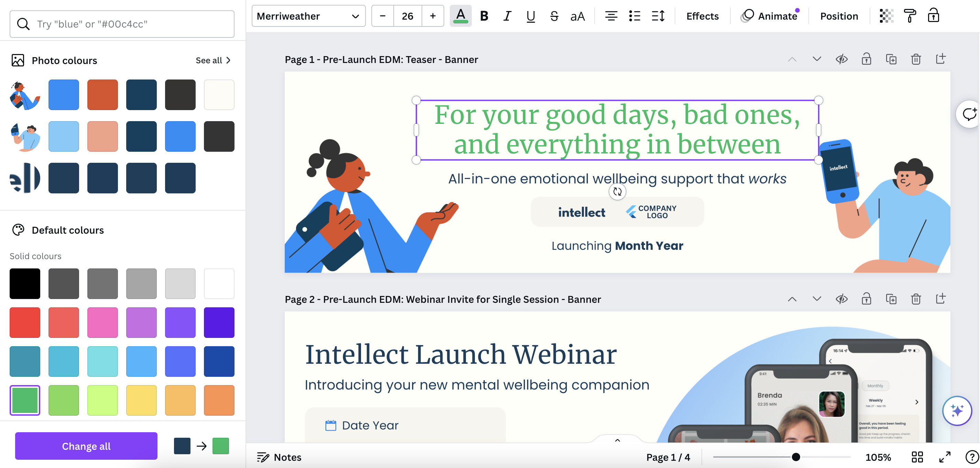Move Page 1 down with chevron

point(817,60)
